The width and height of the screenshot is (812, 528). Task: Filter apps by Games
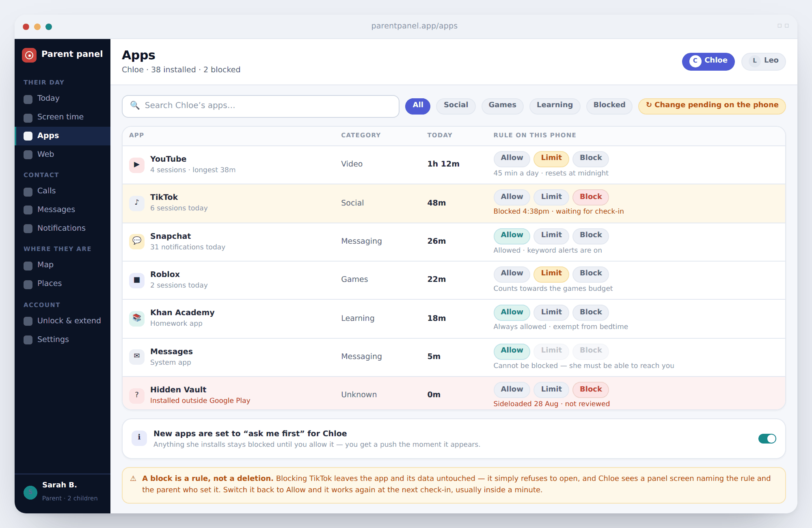(x=503, y=106)
